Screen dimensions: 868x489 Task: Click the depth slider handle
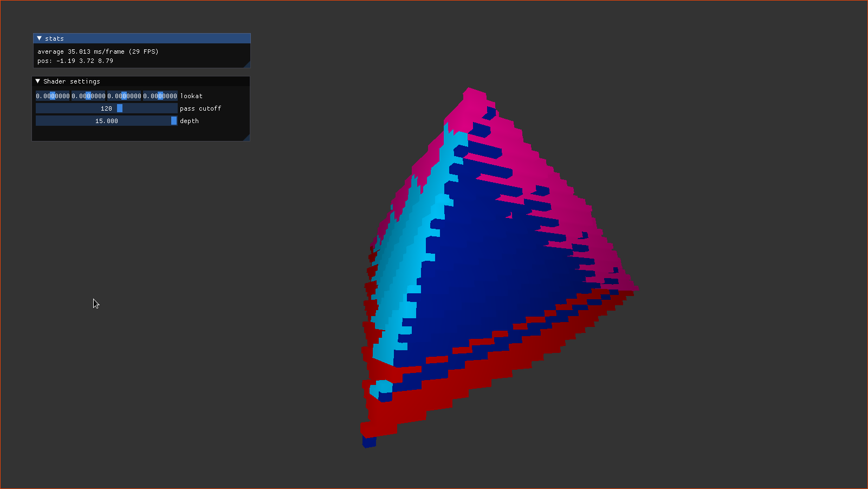(x=173, y=120)
